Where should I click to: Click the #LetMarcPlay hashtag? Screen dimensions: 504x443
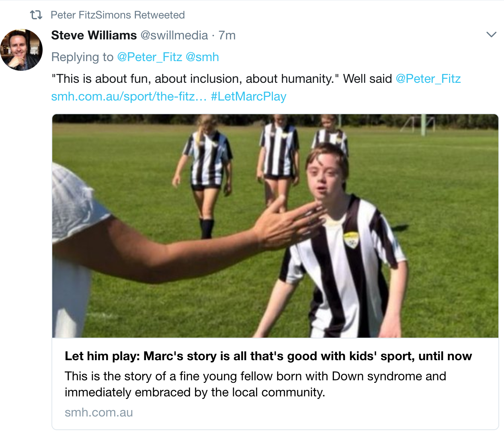pos(248,96)
